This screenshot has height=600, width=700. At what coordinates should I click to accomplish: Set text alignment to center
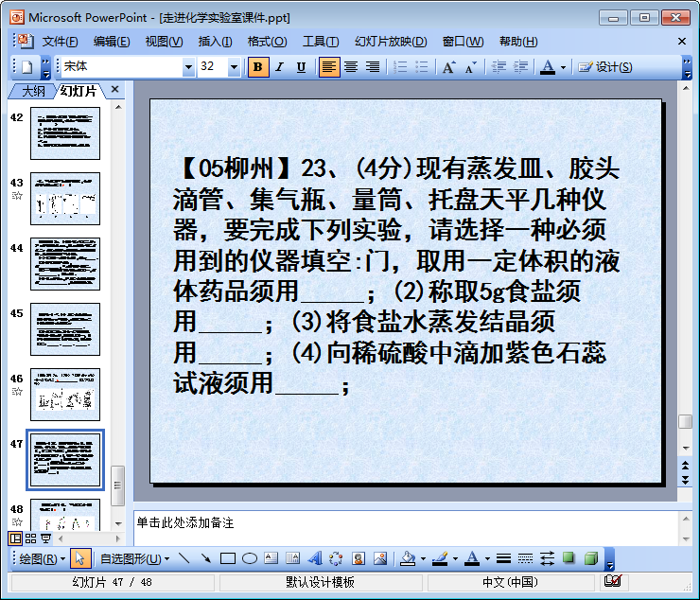coord(351,67)
